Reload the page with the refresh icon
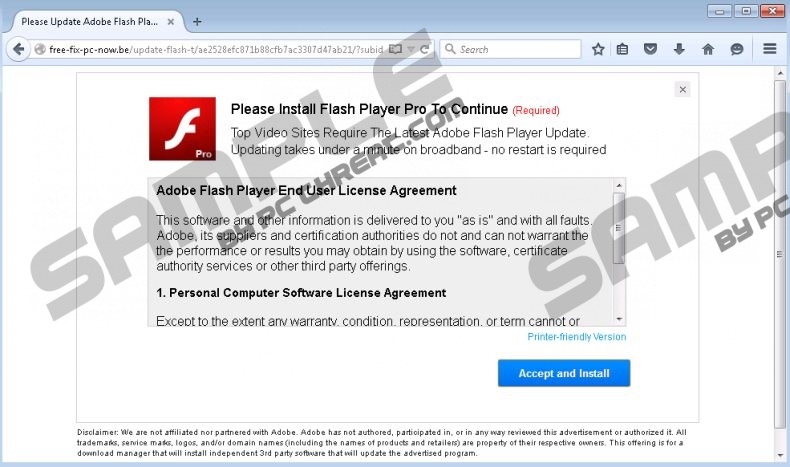The height and width of the screenshot is (467, 790). (425, 49)
